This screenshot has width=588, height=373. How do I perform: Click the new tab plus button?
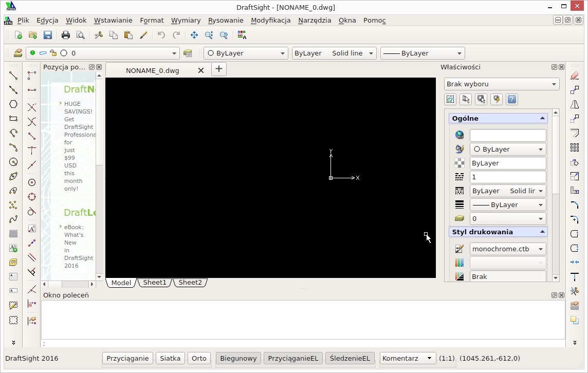[x=219, y=69]
